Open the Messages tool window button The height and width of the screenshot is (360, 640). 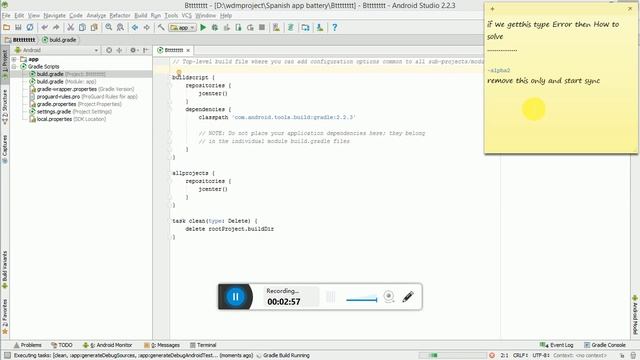click(x=162, y=345)
